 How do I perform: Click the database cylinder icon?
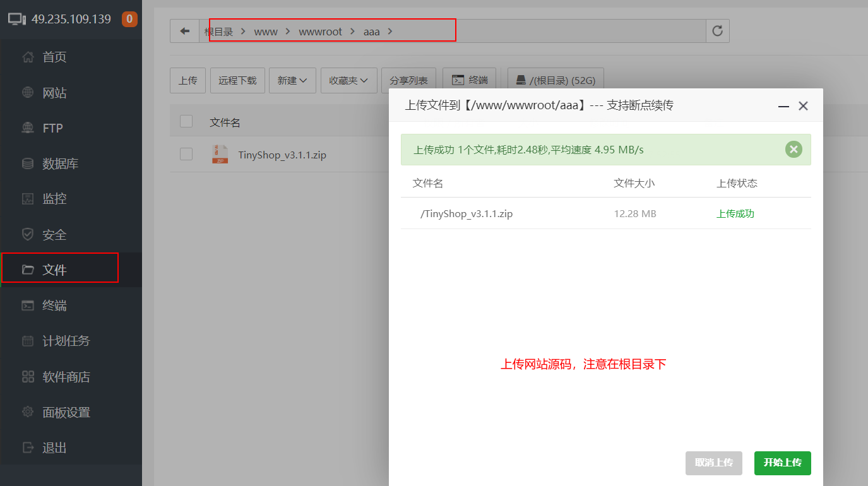point(28,163)
